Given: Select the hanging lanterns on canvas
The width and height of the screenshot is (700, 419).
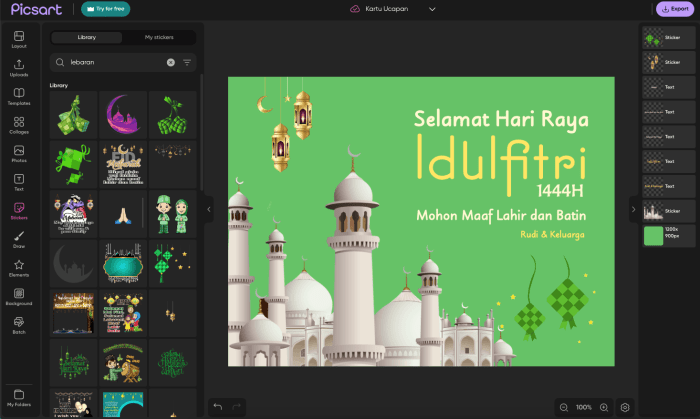Looking at the screenshot, I should pos(286,125).
